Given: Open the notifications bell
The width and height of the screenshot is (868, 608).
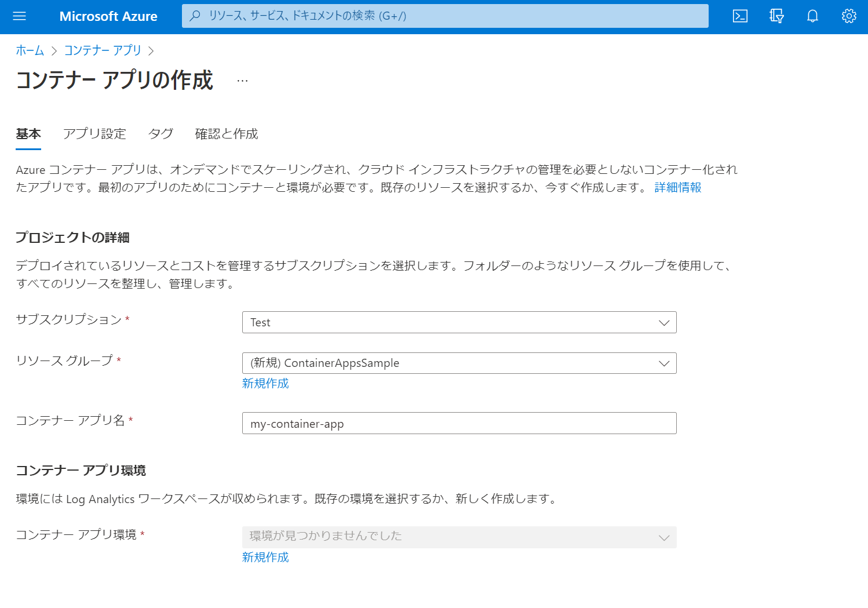Looking at the screenshot, I should [812, 16].
